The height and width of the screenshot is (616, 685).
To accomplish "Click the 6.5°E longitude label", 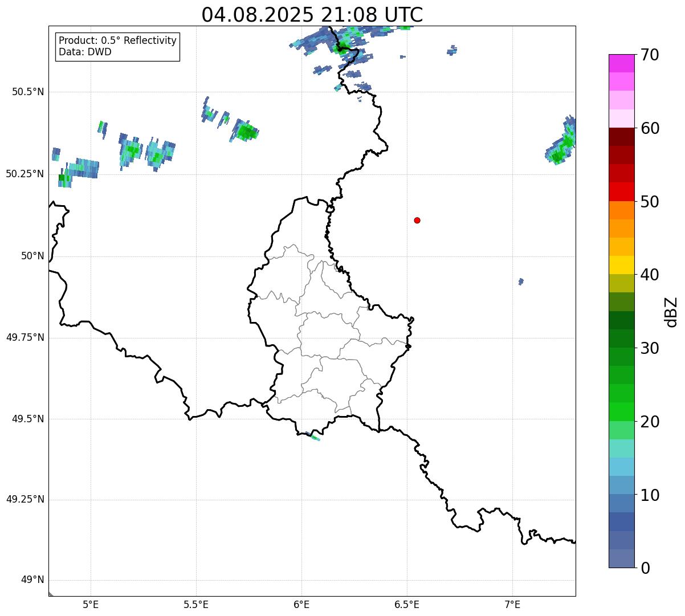I will 407,605.
